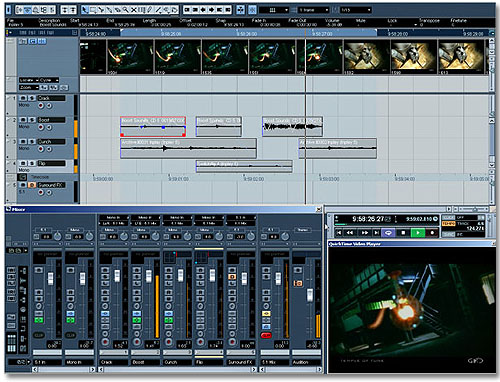Select the Surround FX track name
The width and height of the screenshot is (500, 382).
(x=51, y=185)
